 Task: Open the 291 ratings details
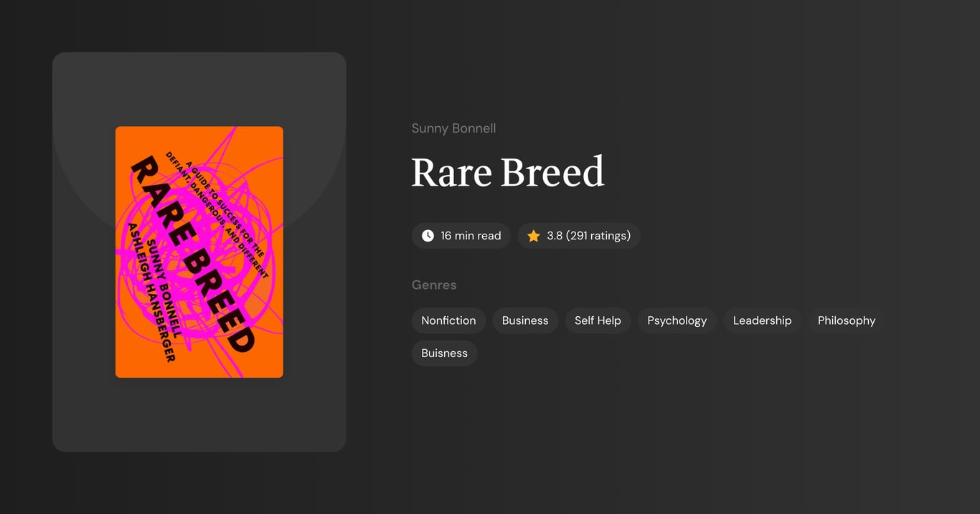pyautogui.click(x=598, y=235)
